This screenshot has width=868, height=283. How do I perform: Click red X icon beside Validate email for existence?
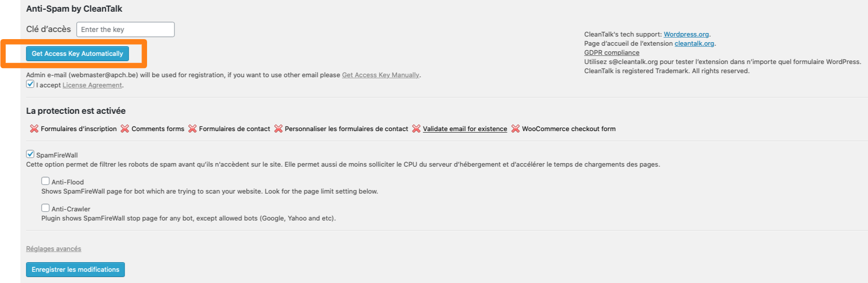coord(416,129)
